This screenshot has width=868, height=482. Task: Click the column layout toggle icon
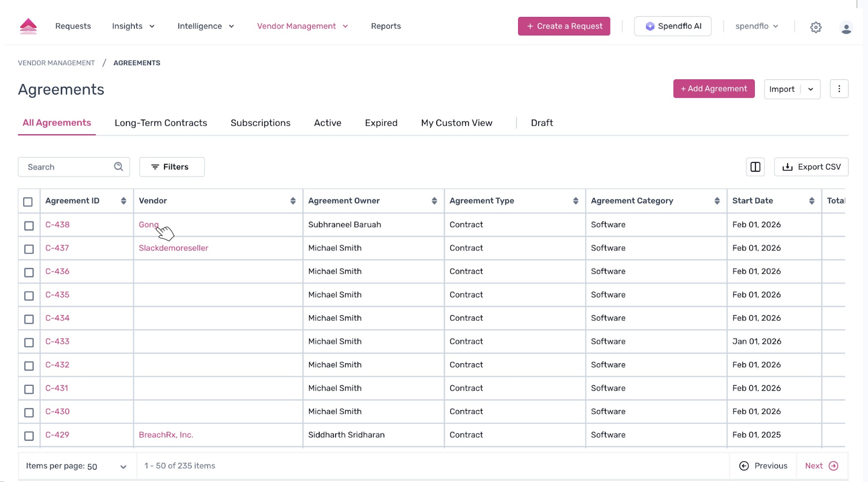point(755,167)
